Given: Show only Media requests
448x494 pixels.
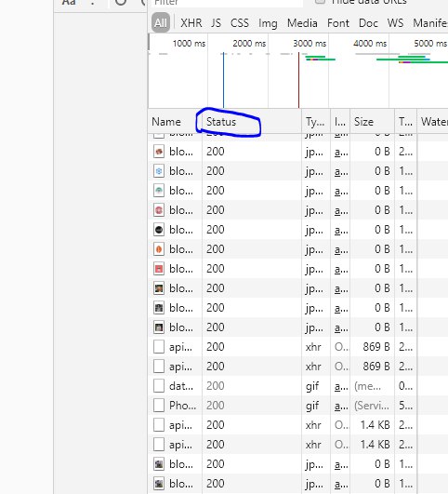Looking at the screenshot, I should tap(302, 23).
